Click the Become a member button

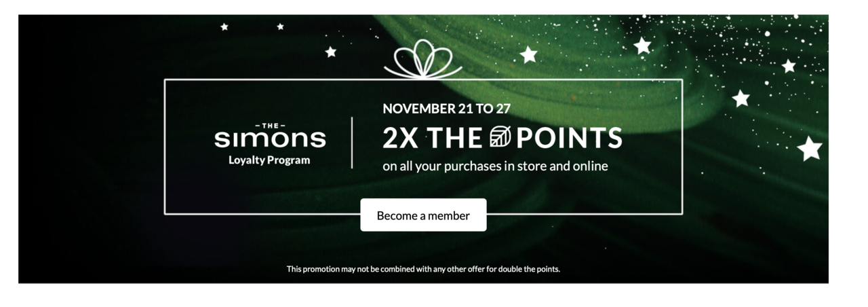pyautogui.click(x=423, y=215)
